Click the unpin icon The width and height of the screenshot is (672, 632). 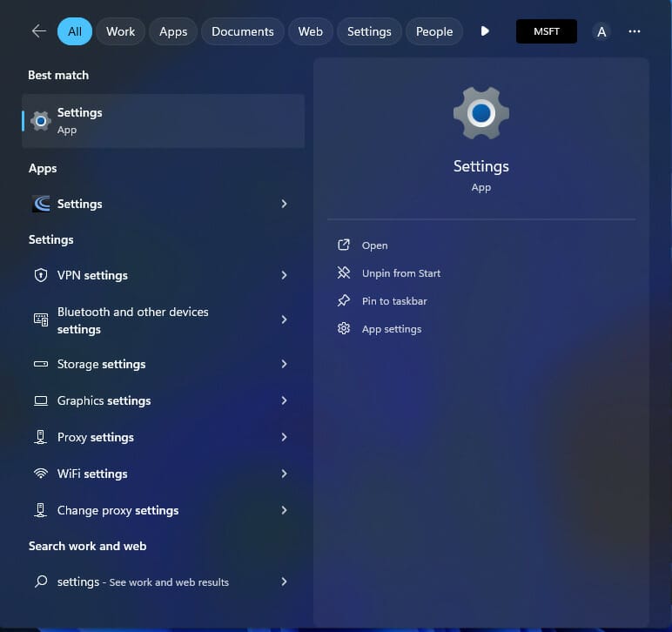tap(344, 273)
